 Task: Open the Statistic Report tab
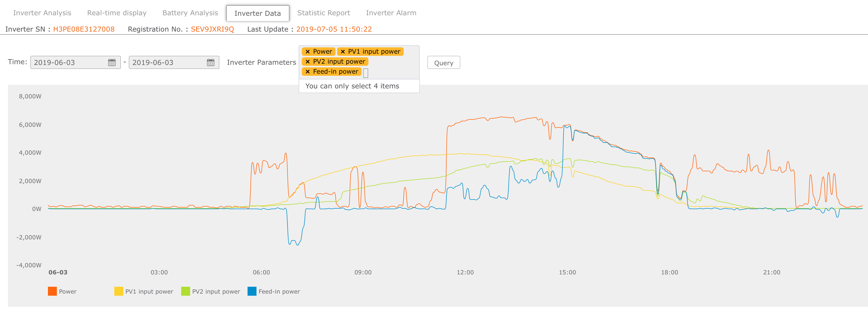click(x=323, y=13)
